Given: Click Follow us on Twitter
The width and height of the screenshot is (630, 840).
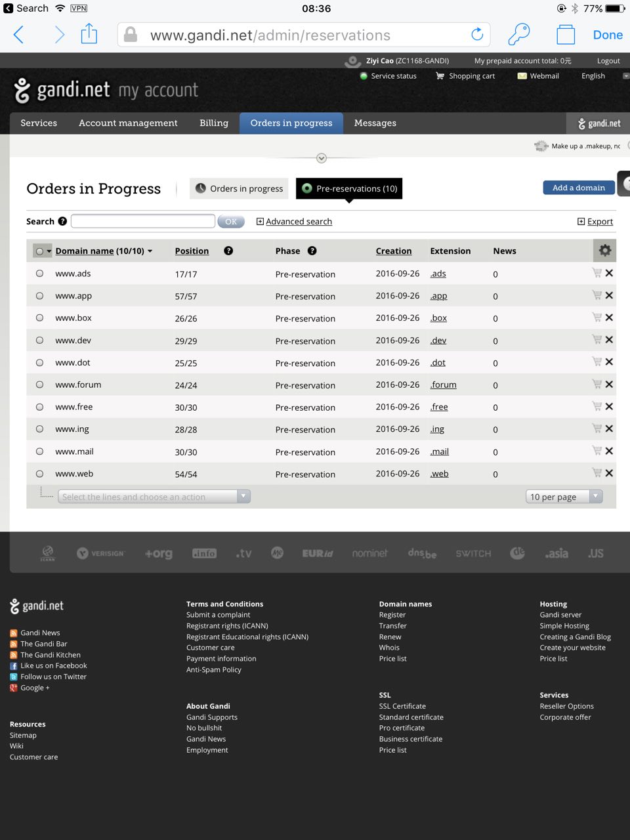Looking at the screenshot, I should [x=48, y=677].
